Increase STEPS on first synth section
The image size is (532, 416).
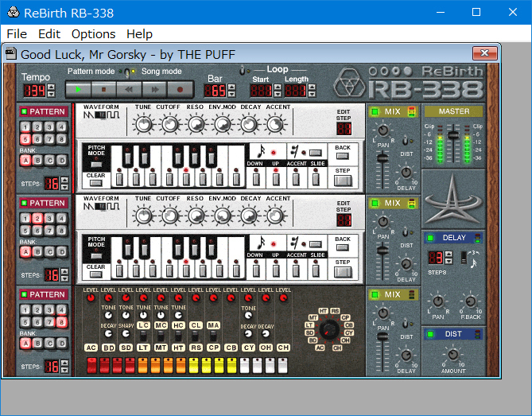click(64, 181)
